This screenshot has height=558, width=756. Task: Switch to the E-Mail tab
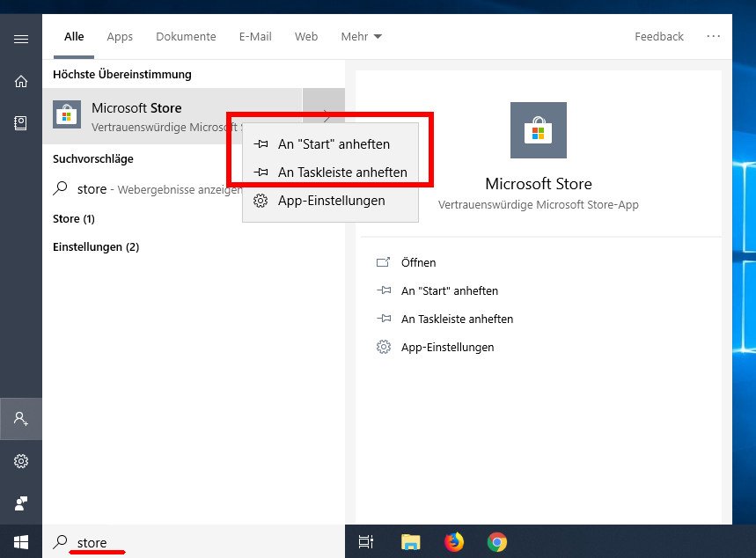click(254, 36)
